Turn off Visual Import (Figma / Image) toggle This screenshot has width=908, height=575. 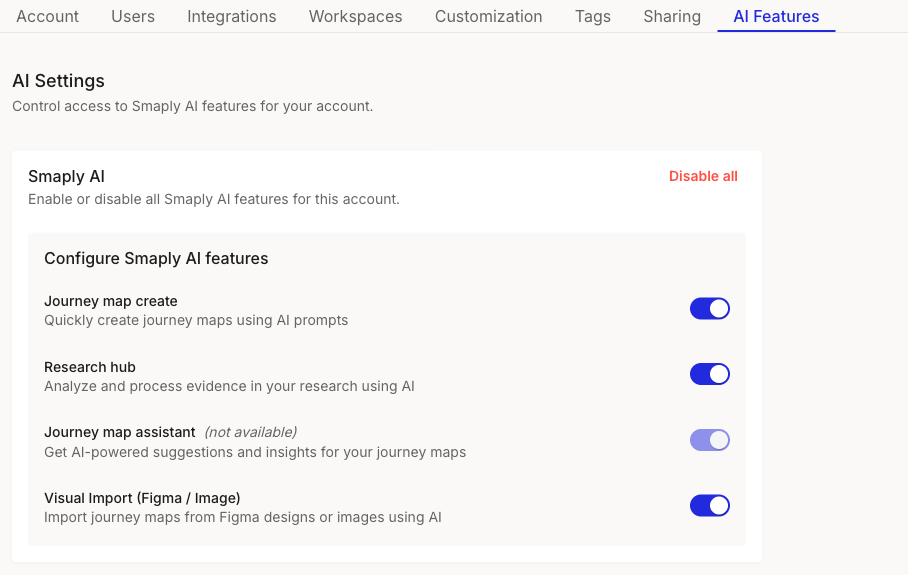(709, 506)
